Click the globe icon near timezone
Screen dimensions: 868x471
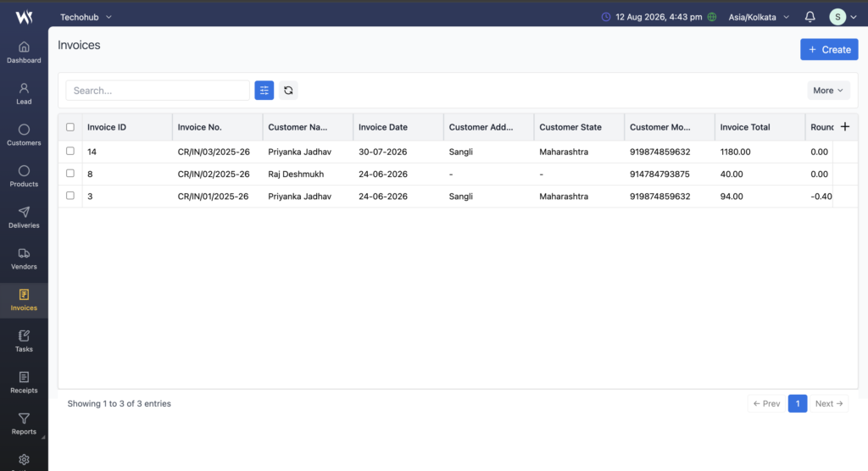click(x=712, y=17)
